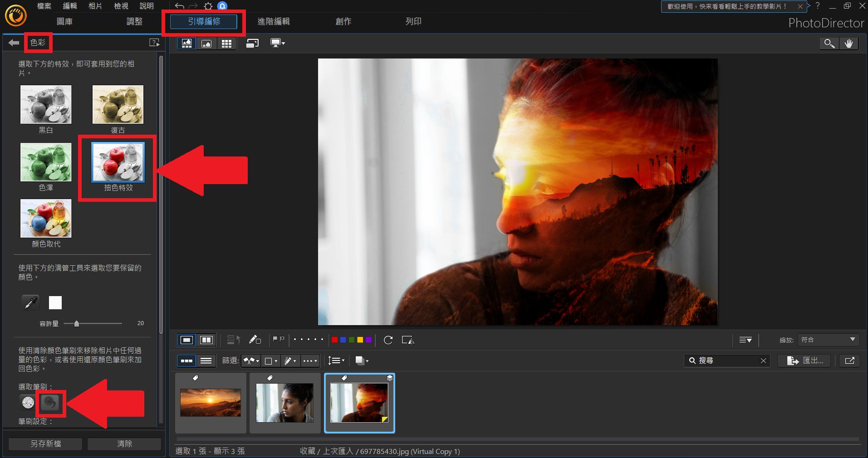The height and width of the screenshot is (458, 868).
Task: Click the undo arrow icon
Action: pyautogui.click(x=179, y=6)
